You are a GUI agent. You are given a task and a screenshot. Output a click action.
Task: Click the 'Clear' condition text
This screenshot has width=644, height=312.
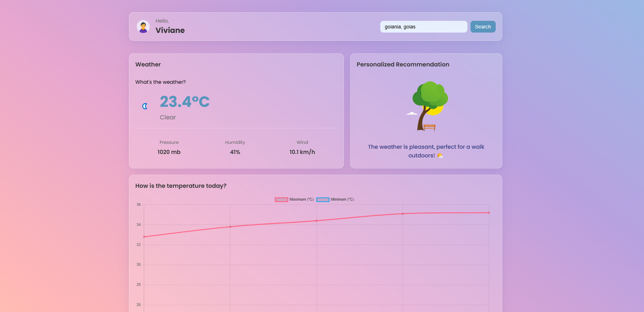[168, 117]
